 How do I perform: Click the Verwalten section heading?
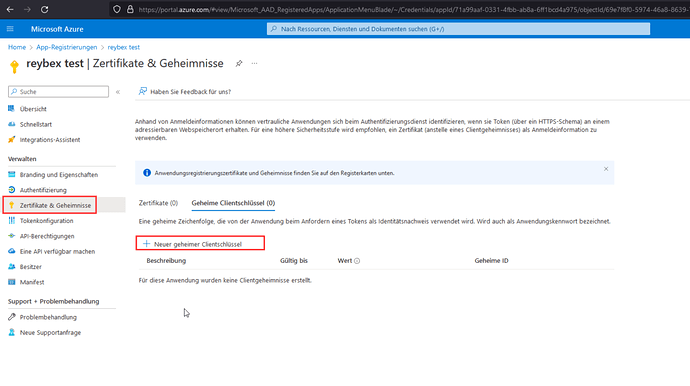pos(22,159)
